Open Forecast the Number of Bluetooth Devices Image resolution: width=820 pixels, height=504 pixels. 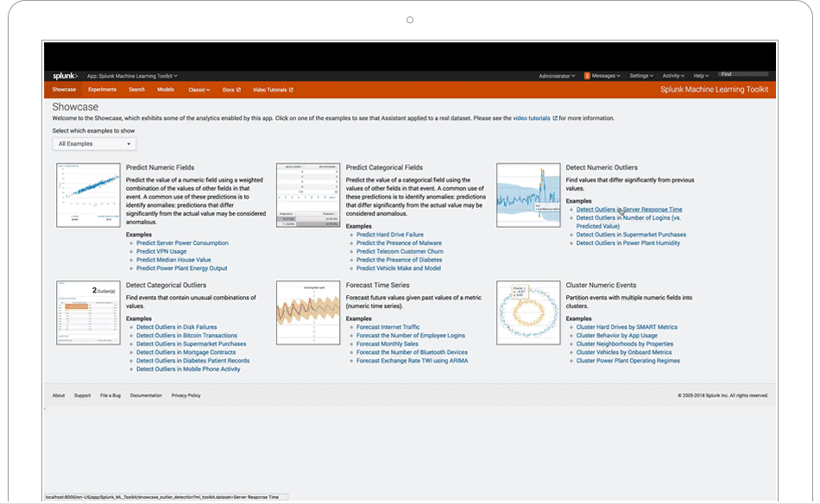coord(412,352)
